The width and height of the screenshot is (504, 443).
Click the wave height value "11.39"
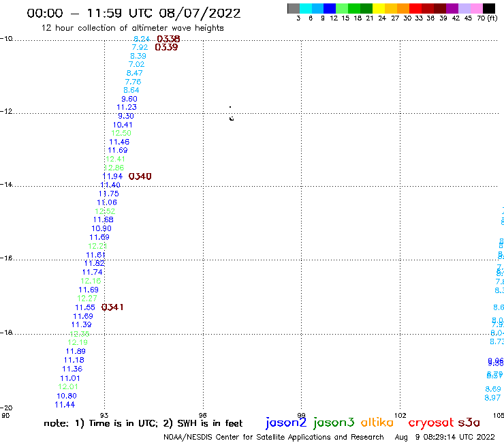coord(82,324)
